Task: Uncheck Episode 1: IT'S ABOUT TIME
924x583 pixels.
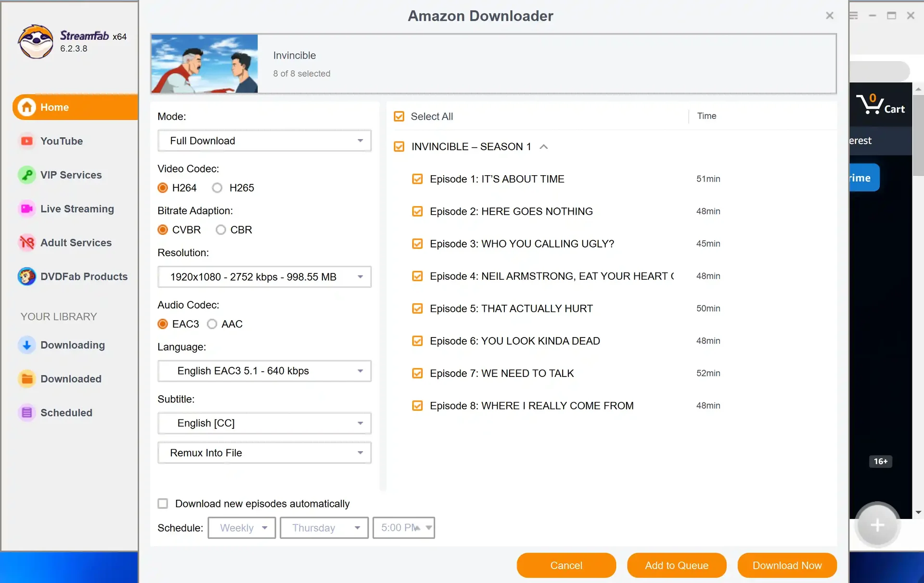Action: click(x=417, y=179)
